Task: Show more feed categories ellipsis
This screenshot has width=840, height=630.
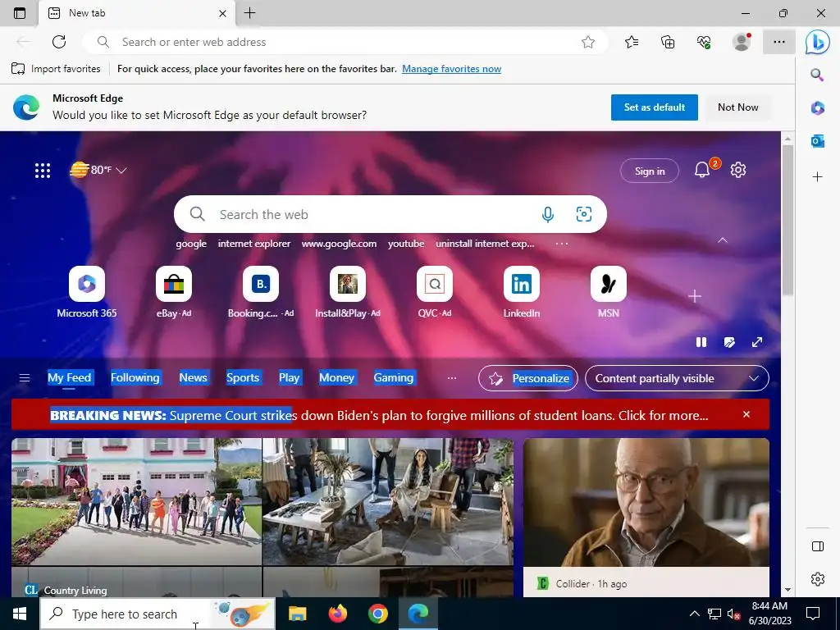Action: [452, 378]
